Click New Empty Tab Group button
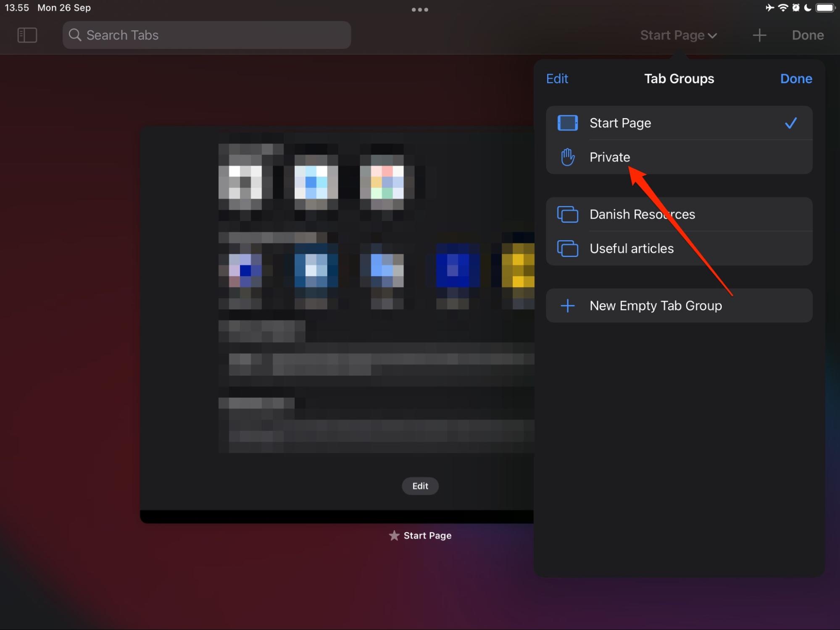The image size is (840, 630). point(679,305)
